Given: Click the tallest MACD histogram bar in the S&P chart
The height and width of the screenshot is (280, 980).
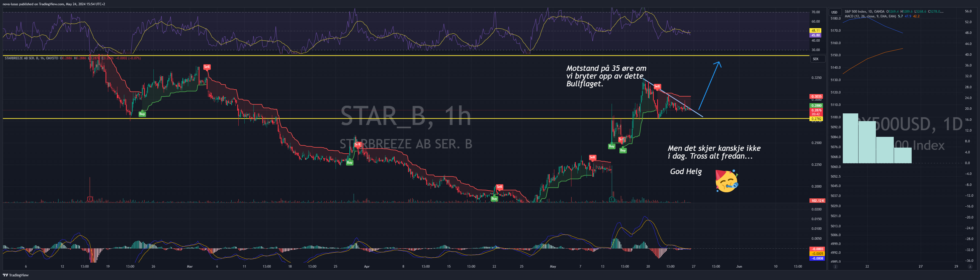Looking at the screenshot, I should coord(850,138).
